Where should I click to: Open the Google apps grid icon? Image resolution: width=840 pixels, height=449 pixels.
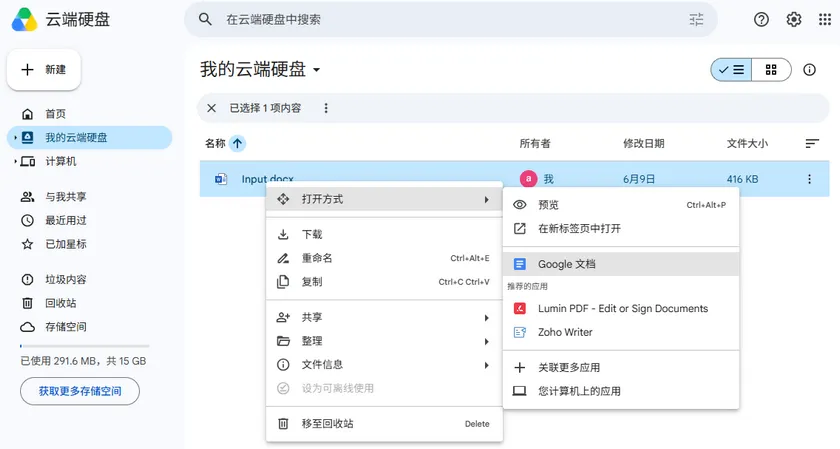click(x=824, y=19)
